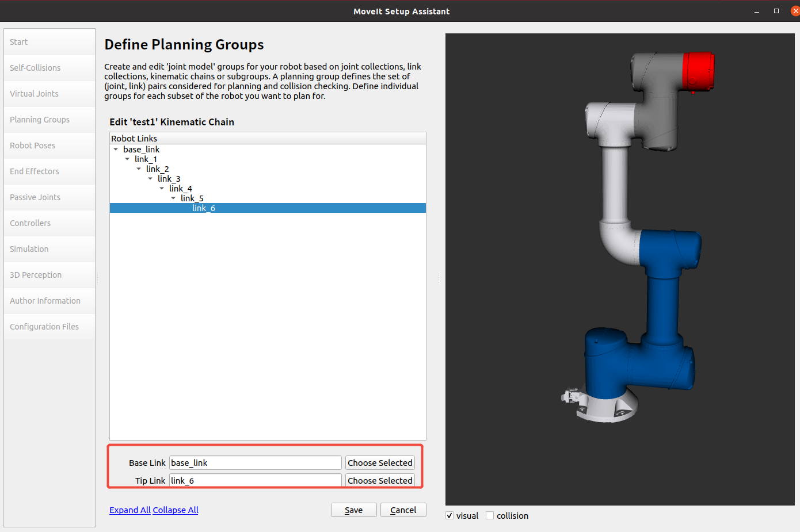Select highlighted link_6 row
The width and height of the screenshot is (800, 532).
click(268, 208)
